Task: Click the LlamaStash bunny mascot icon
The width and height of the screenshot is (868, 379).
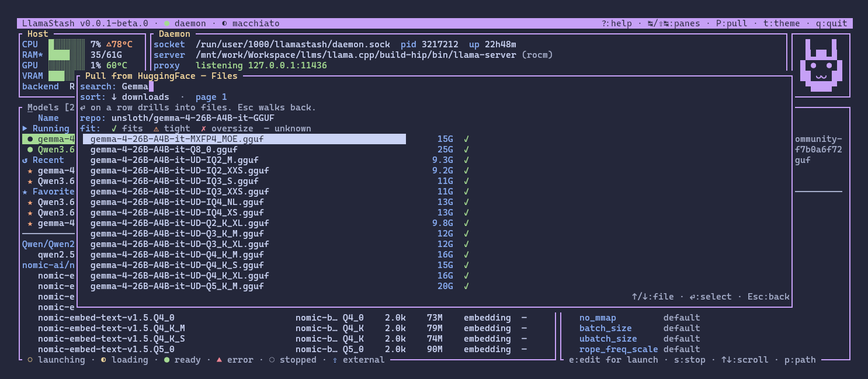Action: coord(821,65)
